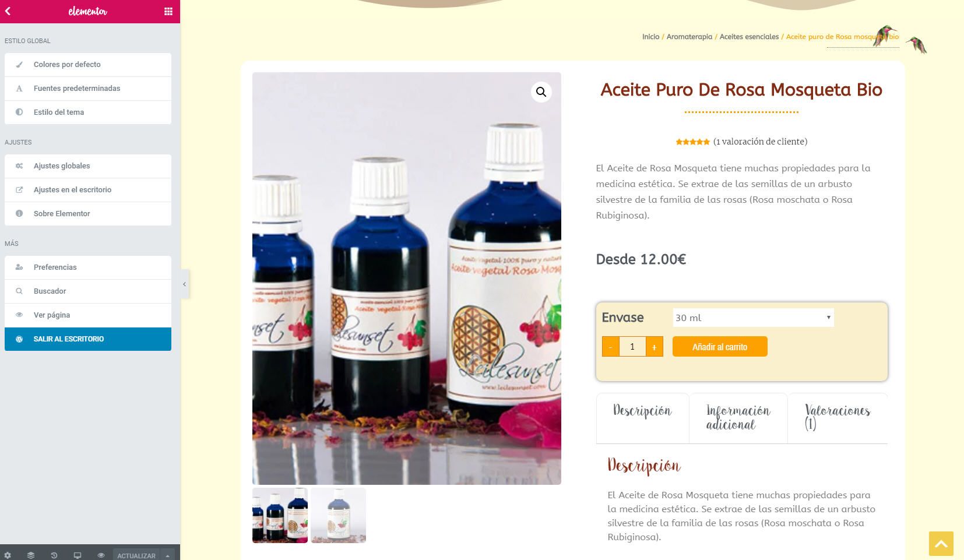Zoom the product image with the magnifier
Screen dimensions: 964x560
tap(541, 91)
